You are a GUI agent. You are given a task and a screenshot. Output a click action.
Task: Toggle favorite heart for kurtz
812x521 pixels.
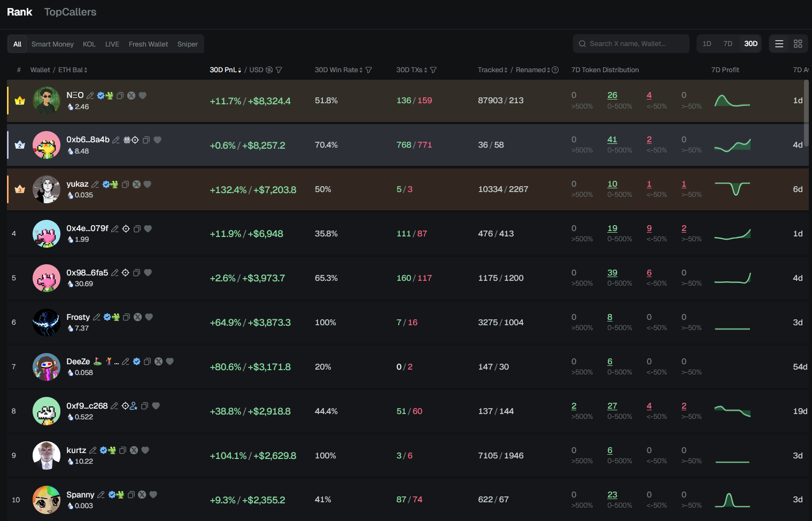[145, 450]
